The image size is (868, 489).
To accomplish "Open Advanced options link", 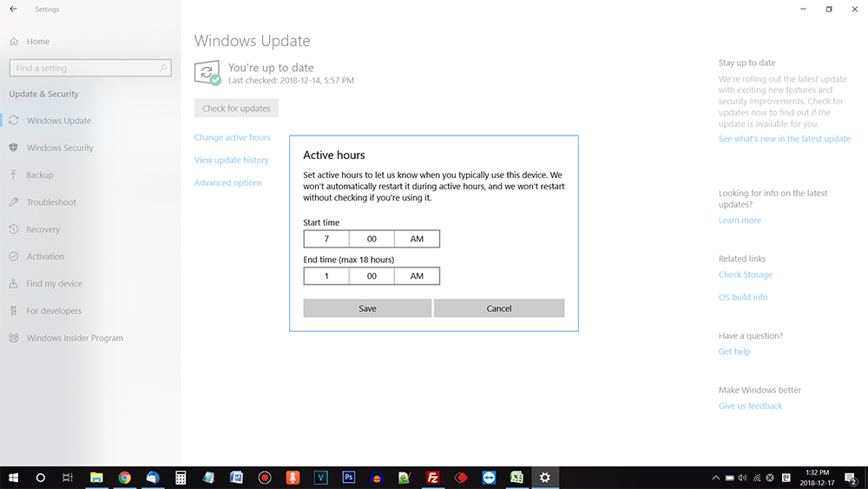I will point(228,182).
